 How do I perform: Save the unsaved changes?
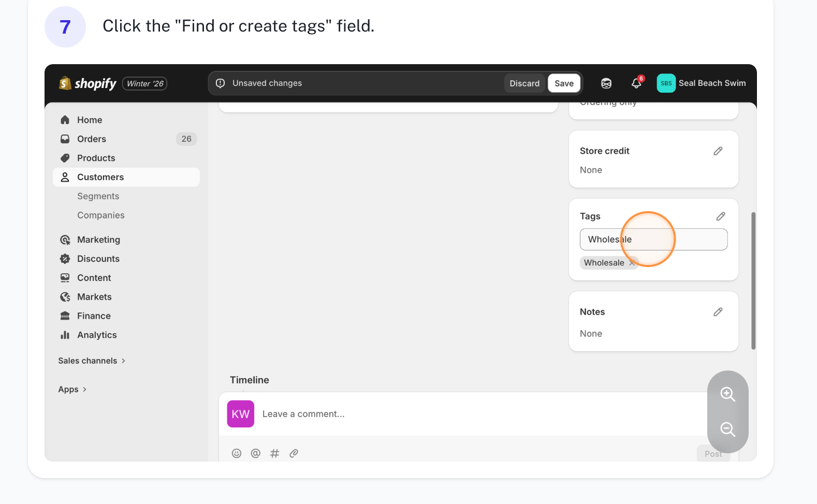(564, 83)
